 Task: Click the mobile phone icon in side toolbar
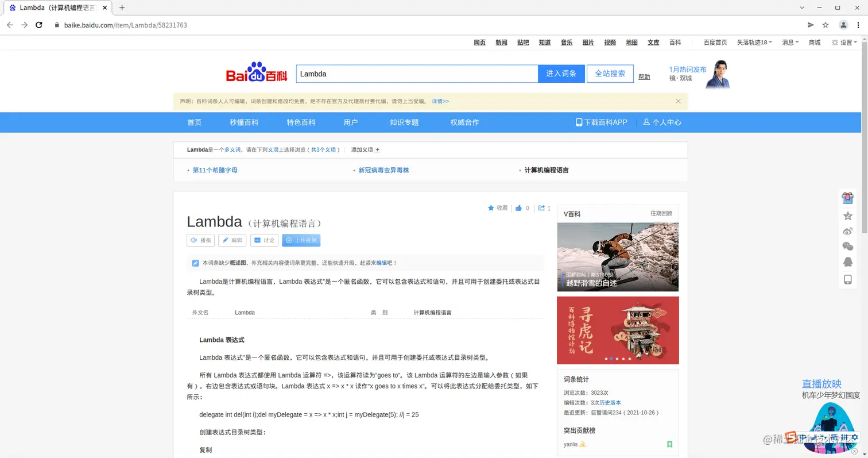(x=847, y=279)
